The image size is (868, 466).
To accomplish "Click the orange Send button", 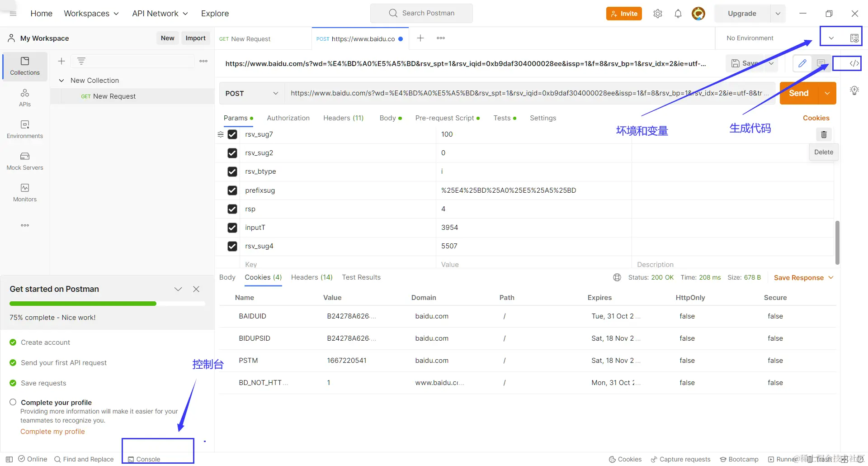I will tap(799, 93).
